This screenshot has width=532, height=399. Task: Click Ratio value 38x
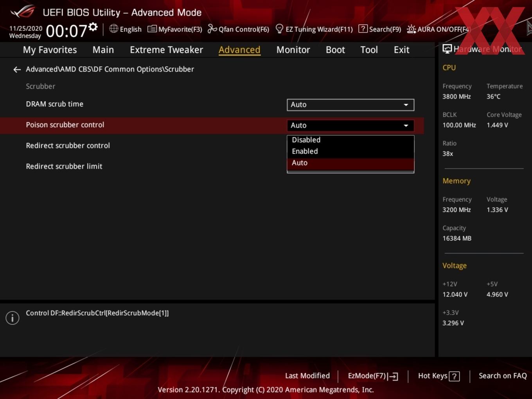point(448,154)
